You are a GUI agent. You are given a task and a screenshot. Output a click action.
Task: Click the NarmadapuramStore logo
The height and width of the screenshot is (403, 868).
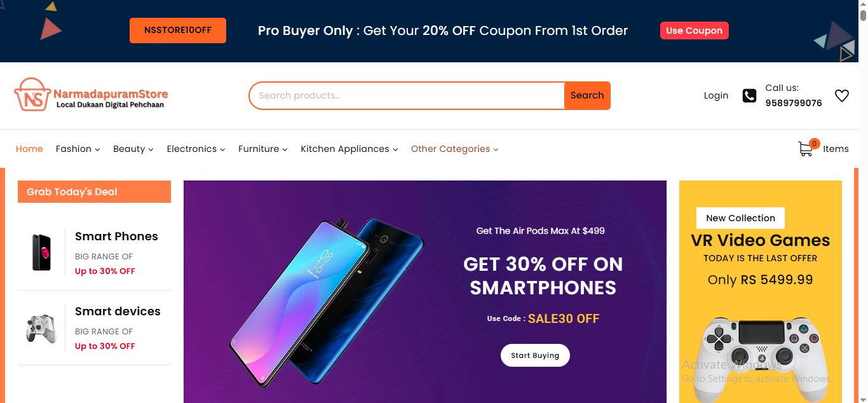pyautogui.click(x=91, y=95)
